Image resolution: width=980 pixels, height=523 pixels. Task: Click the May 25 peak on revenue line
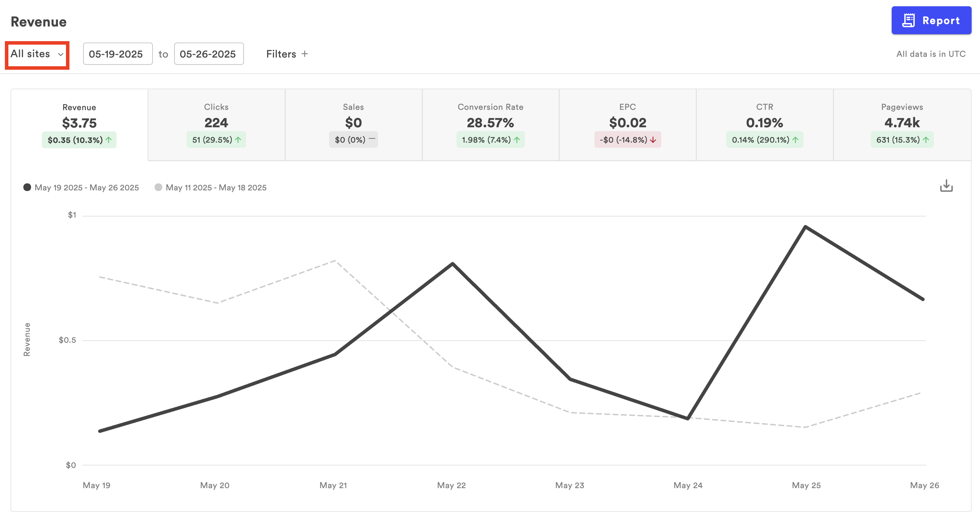coord(805,227)
